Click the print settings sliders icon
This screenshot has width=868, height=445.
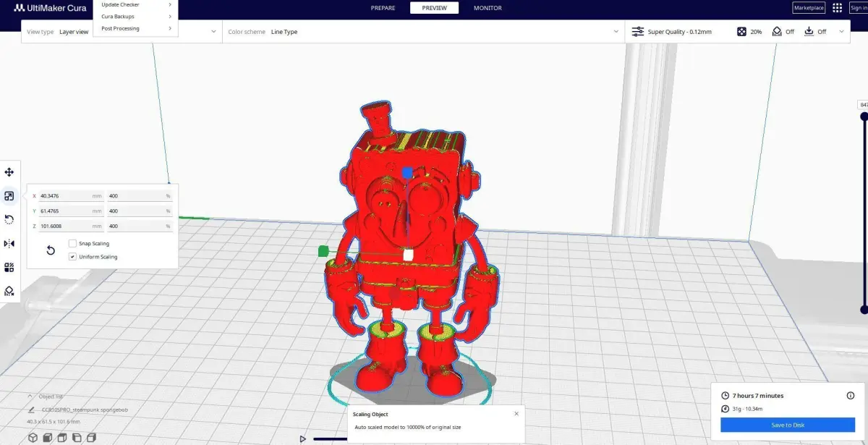[637, 32]
